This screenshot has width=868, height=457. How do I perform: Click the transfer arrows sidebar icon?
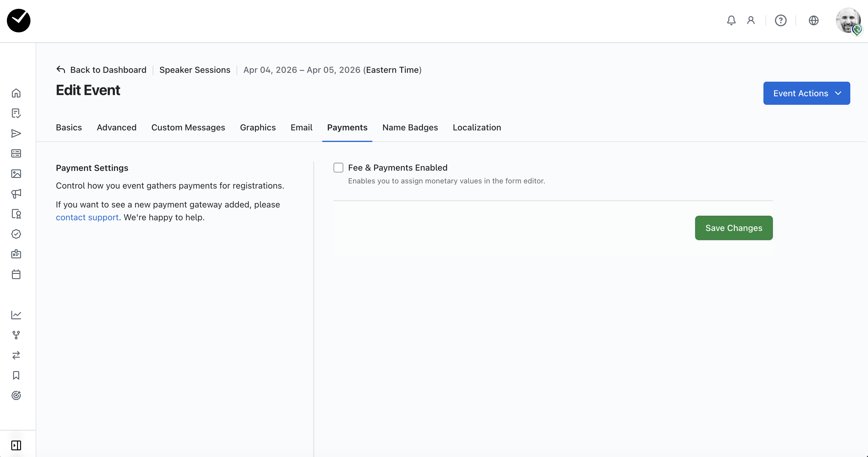[x=16, y=355]
